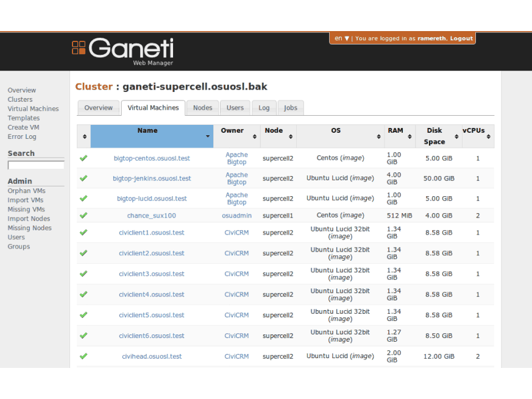The height and width of the screenshot is (399, 532).
Task: Open sidebar Overview link
Action: coord(22,90)
